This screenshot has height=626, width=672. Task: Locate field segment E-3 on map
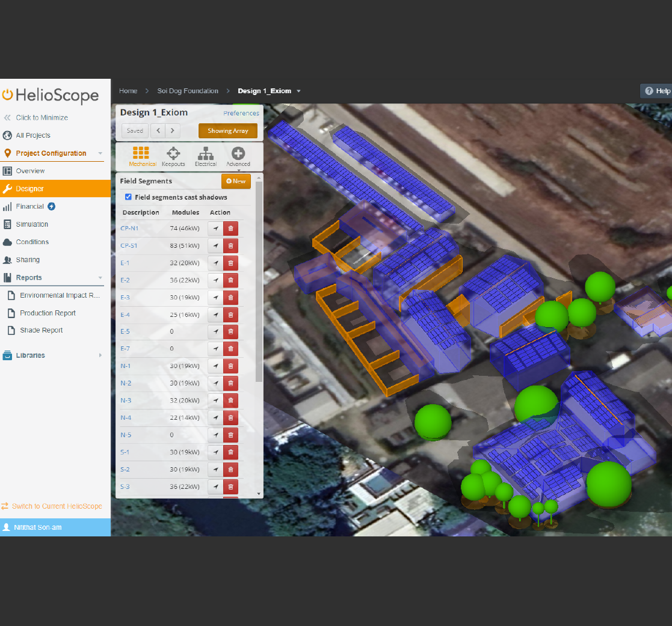215,298
